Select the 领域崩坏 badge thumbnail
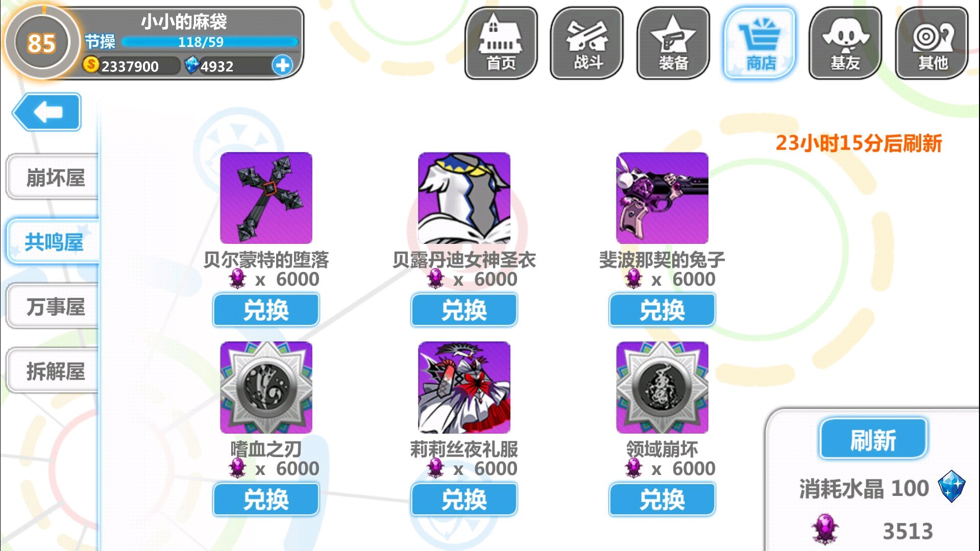Image resolution: width=980 pixels, height=551 pixels. pos(662,388)
